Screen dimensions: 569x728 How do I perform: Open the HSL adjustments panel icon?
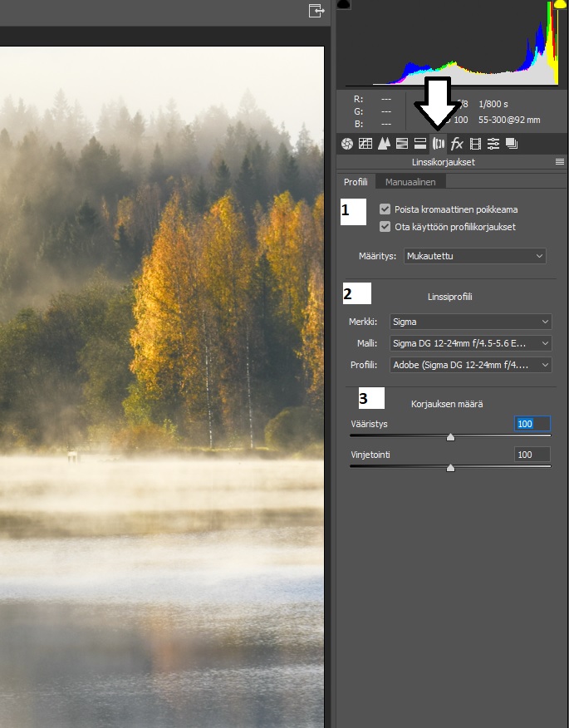tap(401, 144)
